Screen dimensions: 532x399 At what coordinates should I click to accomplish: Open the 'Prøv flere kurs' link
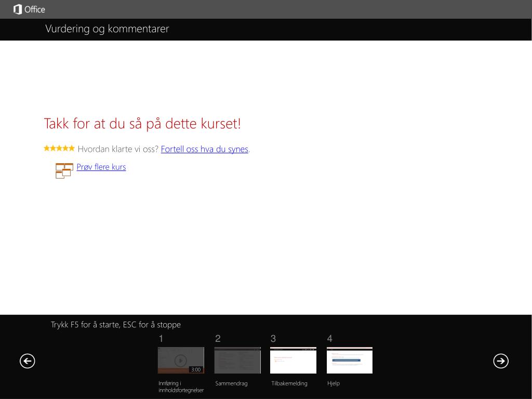[101, 167]
